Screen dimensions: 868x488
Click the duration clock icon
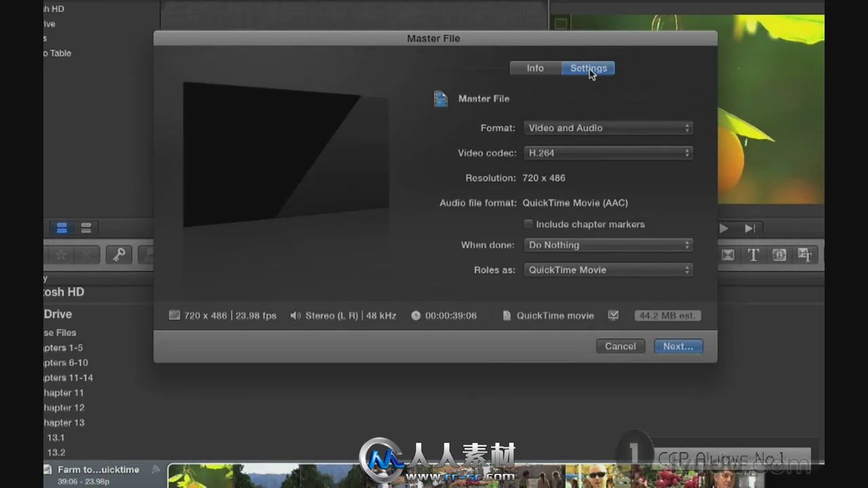pyautogui.click(x=416, y=315)
